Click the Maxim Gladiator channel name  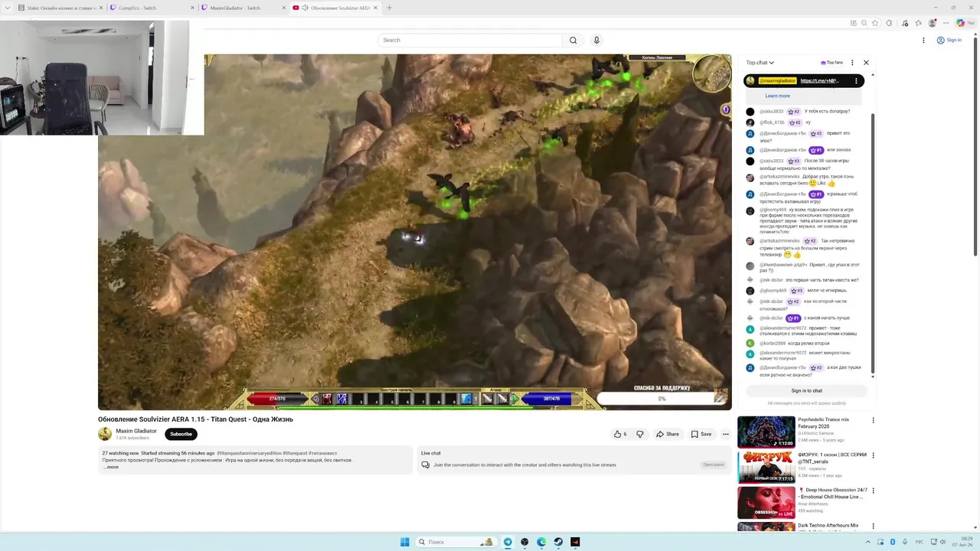coord(136,431)
